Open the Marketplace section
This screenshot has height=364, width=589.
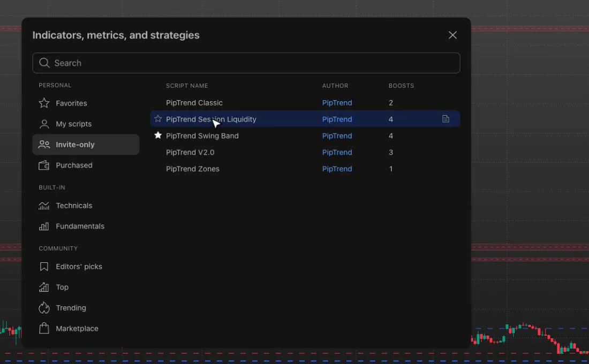tap(86, 328)
